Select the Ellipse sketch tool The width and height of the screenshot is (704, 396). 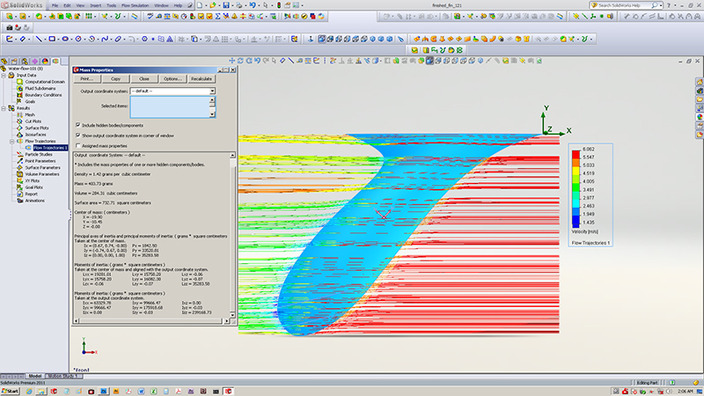(x=65, y=39)
